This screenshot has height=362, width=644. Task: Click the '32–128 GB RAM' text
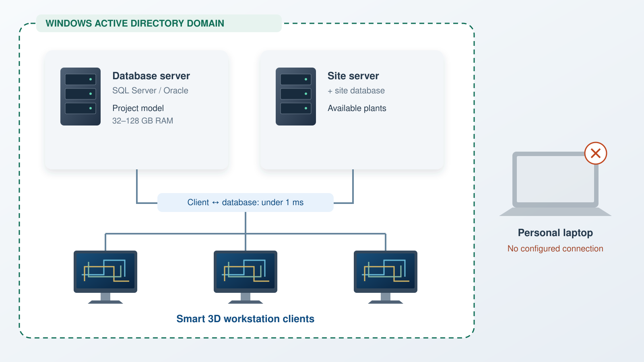(142, 121)
